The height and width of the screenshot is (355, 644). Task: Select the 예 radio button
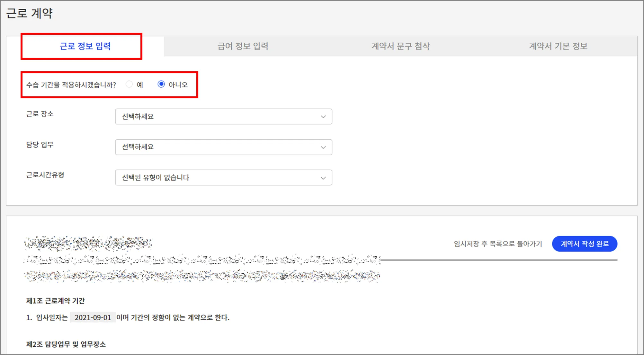tap(129, 84)
